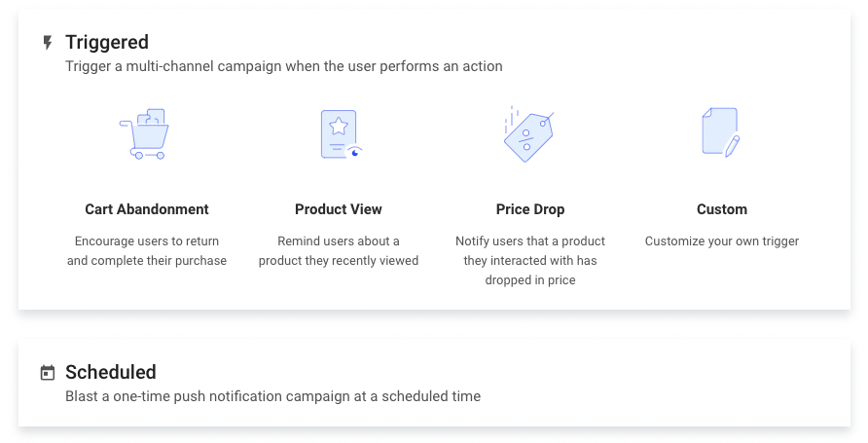
Task: Choose the Product View title
Action: pos(339,209)
